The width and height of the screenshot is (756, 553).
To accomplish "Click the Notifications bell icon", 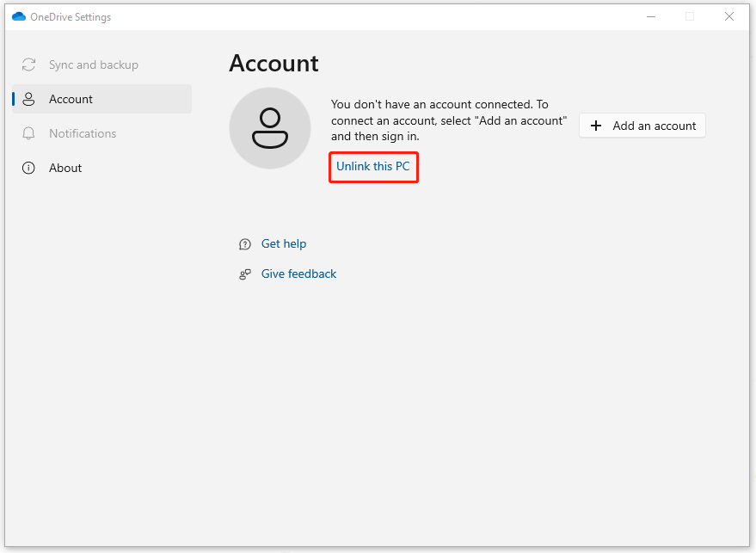I will pos(28,133).
